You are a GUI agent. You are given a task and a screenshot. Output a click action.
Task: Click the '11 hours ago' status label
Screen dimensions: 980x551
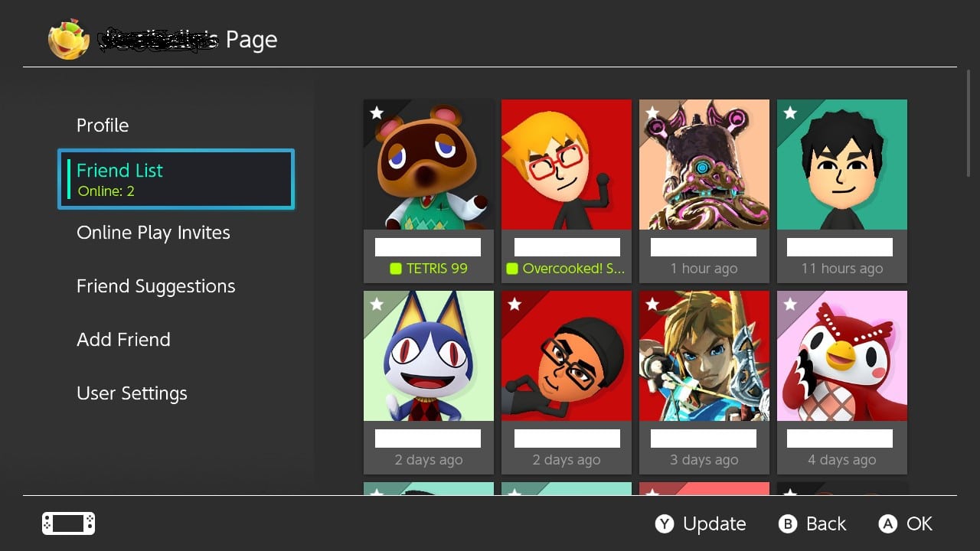pyautogui.click(x=842, y=269)
